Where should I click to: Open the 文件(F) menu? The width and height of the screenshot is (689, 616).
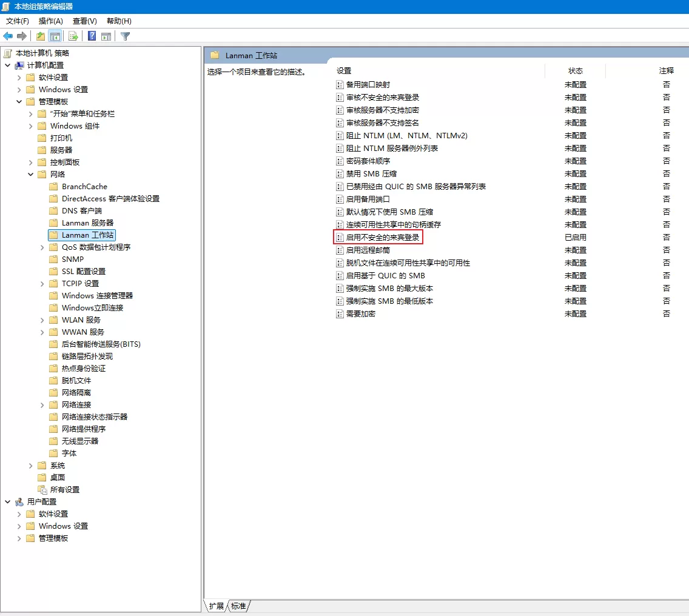click(18, 21)
